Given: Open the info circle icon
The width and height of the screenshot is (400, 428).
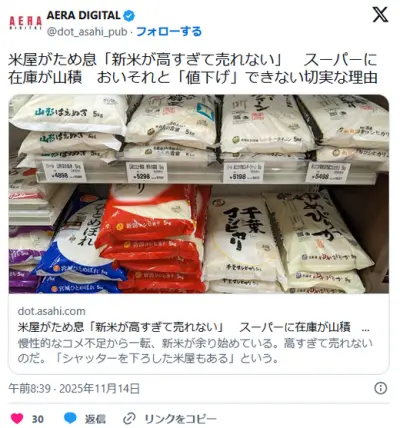Looking at the screenshot, I should click(x=380, y=388).
